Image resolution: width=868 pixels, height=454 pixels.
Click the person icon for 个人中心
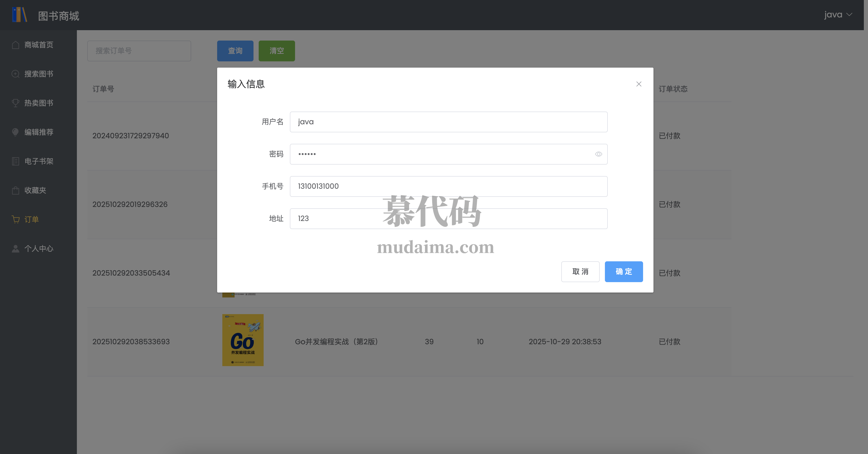click(x=16, y=249)
